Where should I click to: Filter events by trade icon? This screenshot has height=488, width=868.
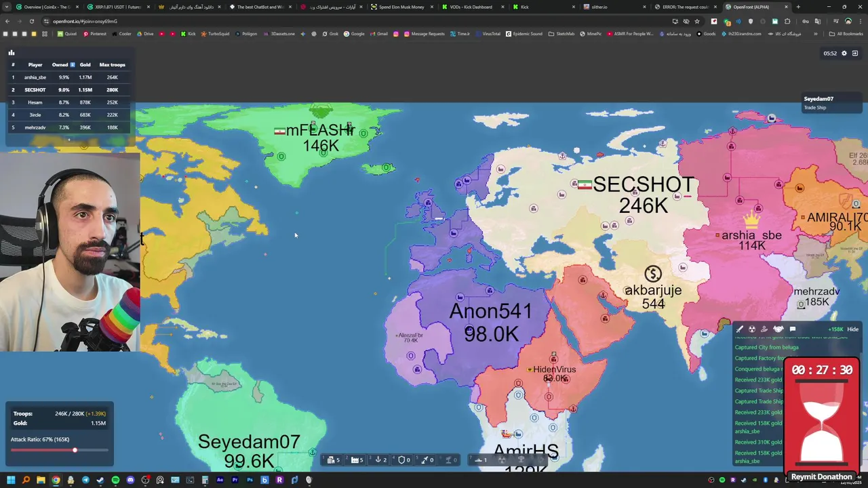click(x=765, y=329)
